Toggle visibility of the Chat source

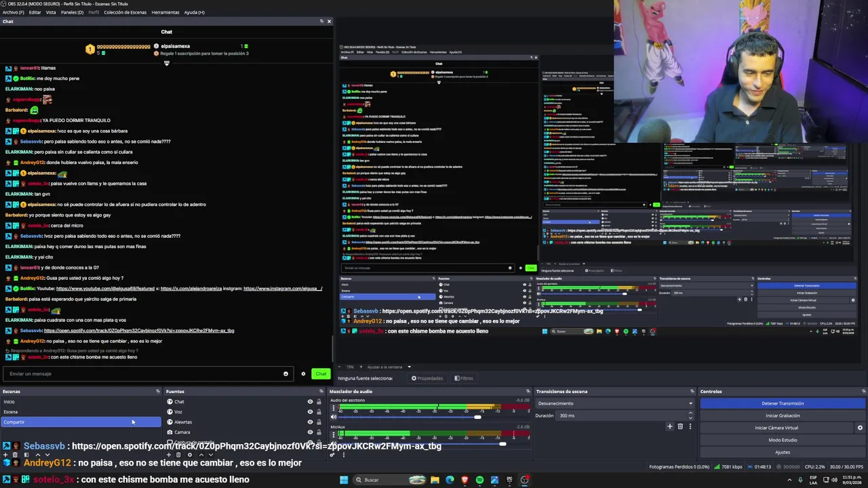click(310, 401)
